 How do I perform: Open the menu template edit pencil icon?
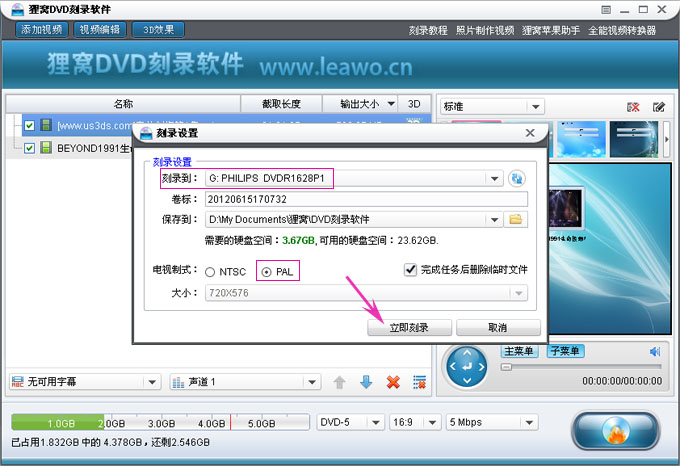[659, 107]
